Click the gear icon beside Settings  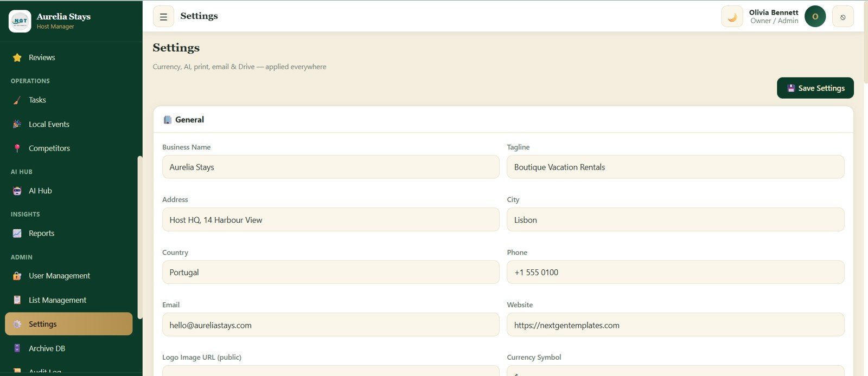click(x=17, y=324)
